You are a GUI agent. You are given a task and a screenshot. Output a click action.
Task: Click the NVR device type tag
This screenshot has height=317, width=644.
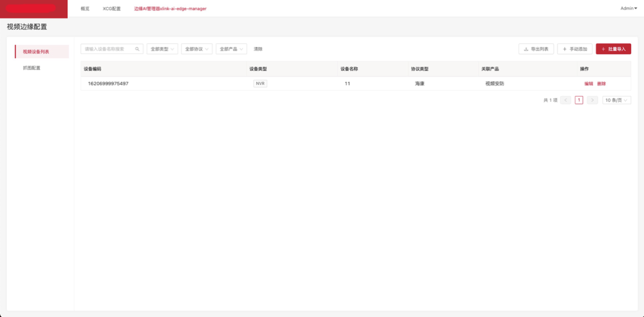click(260, 84)
